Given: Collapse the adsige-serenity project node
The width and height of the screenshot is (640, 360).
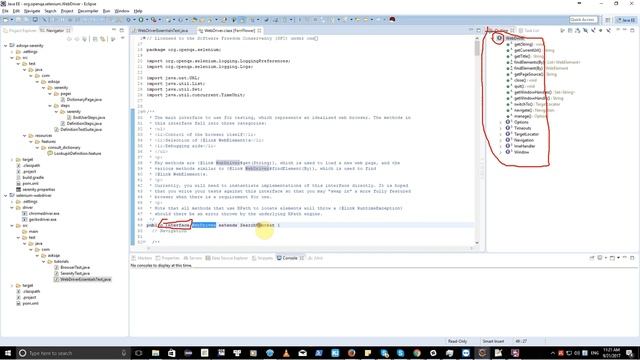Looking at the screenshot, I should point(6,46).
